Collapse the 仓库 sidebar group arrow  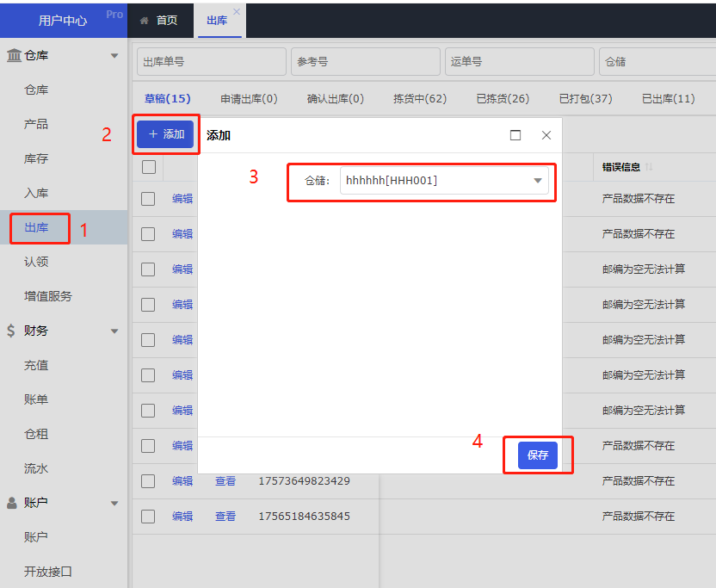(114, 56)
